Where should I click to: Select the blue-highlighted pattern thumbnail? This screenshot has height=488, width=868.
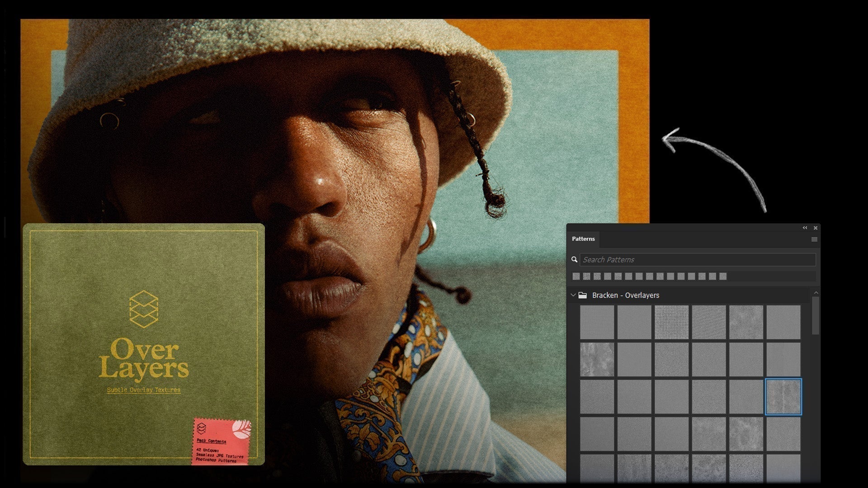click(x=783, y=397)
